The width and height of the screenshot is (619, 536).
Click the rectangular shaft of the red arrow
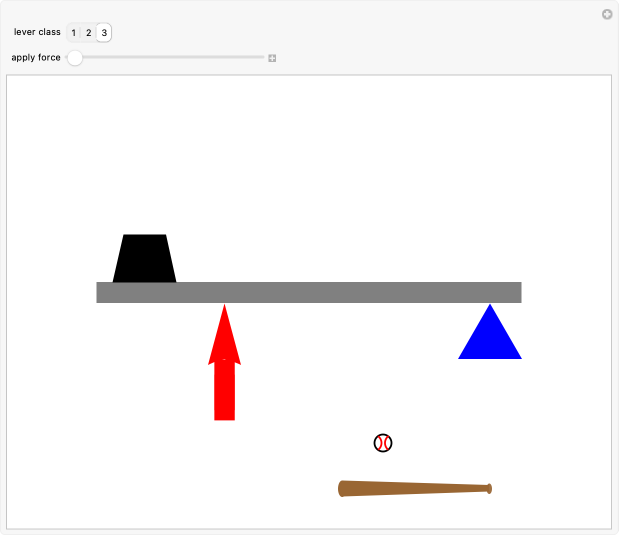tap(224, 391)
